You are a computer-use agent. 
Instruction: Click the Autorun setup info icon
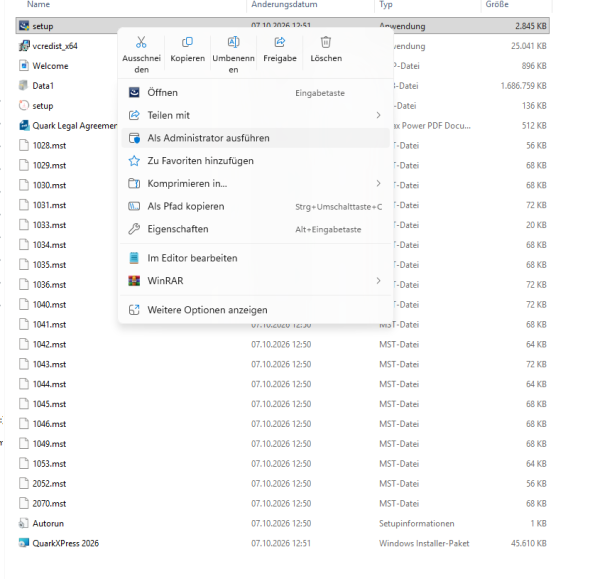click(24, 523)
